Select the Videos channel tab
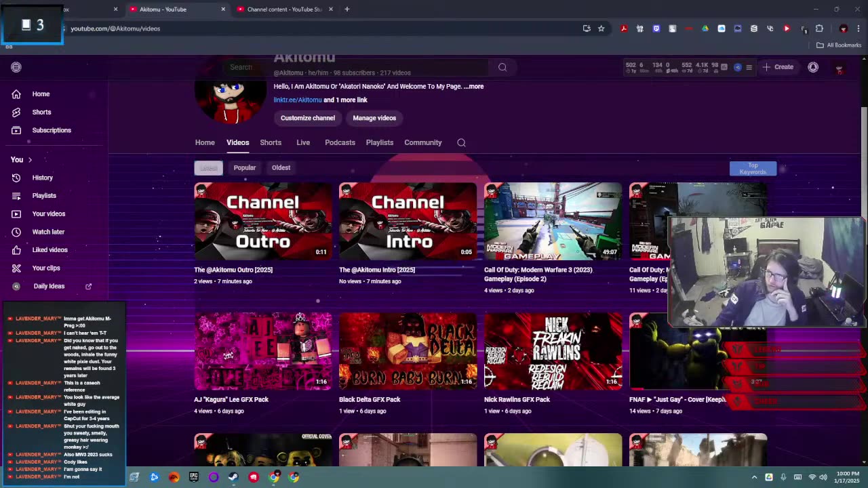The image size is (868, 488). pyautogui.click(x=237, y=142)
